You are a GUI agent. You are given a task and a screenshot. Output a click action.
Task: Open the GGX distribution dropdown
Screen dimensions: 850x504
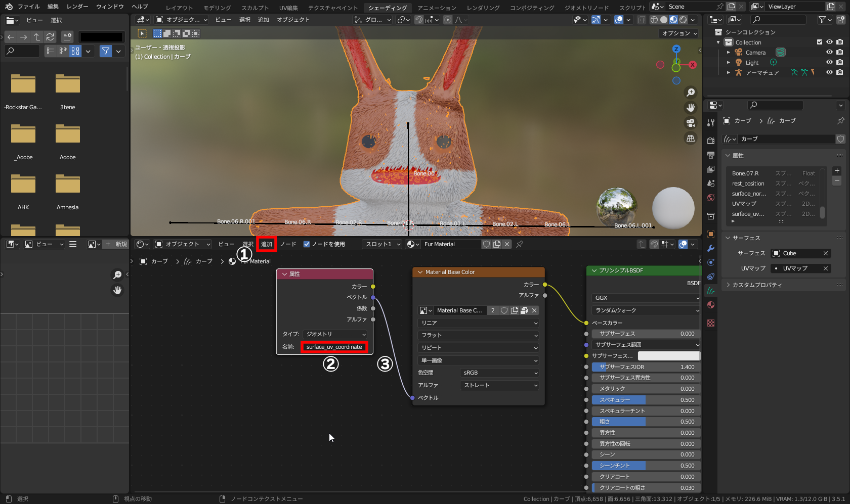point(646,298)
